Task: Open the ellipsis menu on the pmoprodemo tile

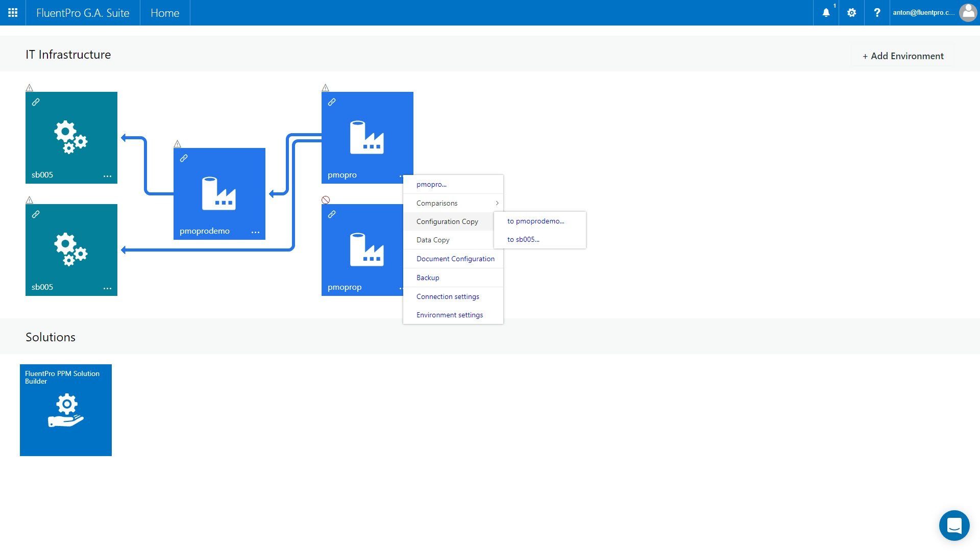Action: tap(255, 232)
